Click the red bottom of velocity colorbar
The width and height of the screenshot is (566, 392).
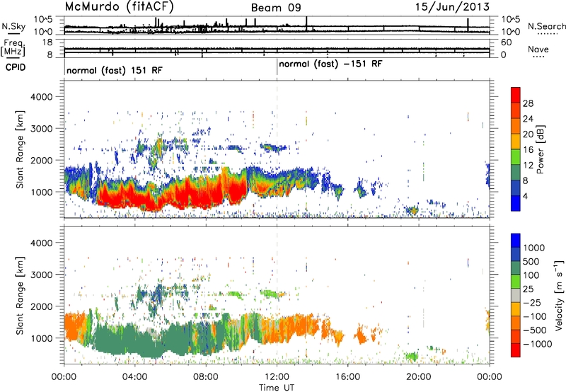(x=516, y=350)
